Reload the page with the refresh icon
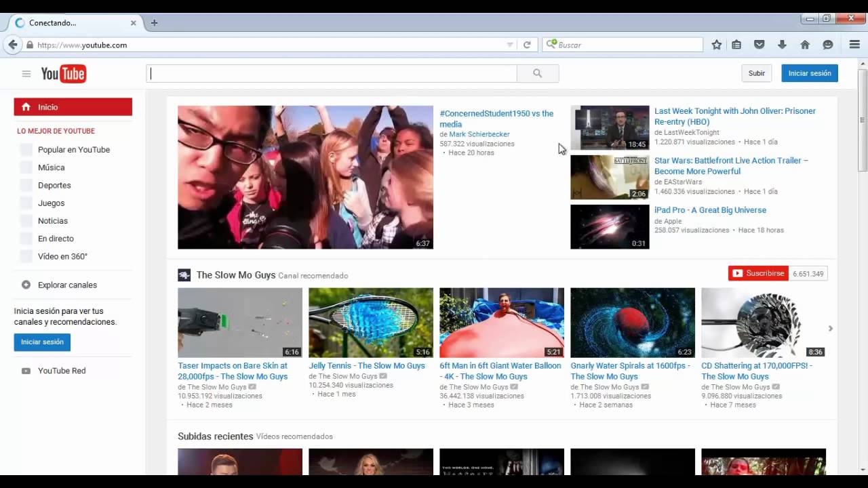This screenshot has width=868, height=488. 527,45
